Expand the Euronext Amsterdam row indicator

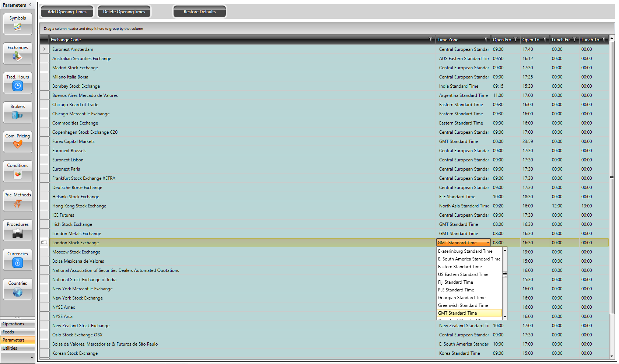pyautogui.click(x=44, y=49)
